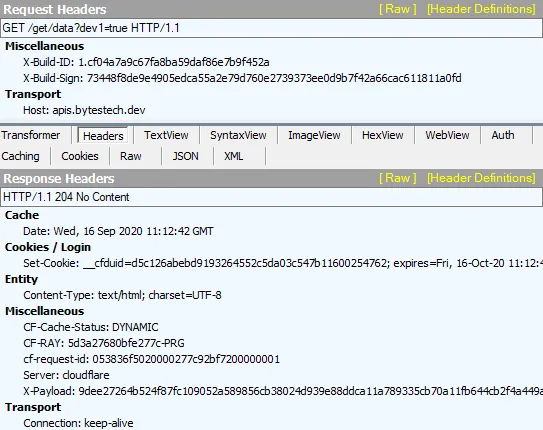
Task: Open the SyntaxView tab
Action: pyautogui.click(x=238, y=135)
